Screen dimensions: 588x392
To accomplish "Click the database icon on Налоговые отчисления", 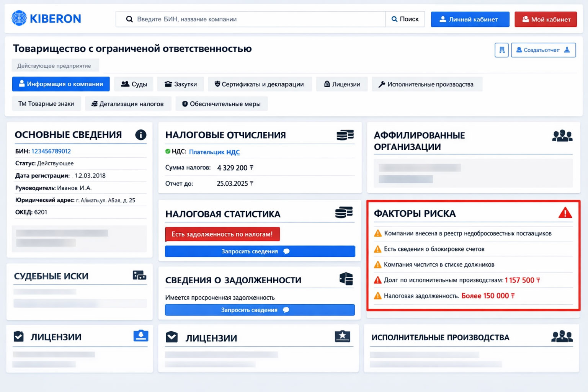I will coord(344,135).
